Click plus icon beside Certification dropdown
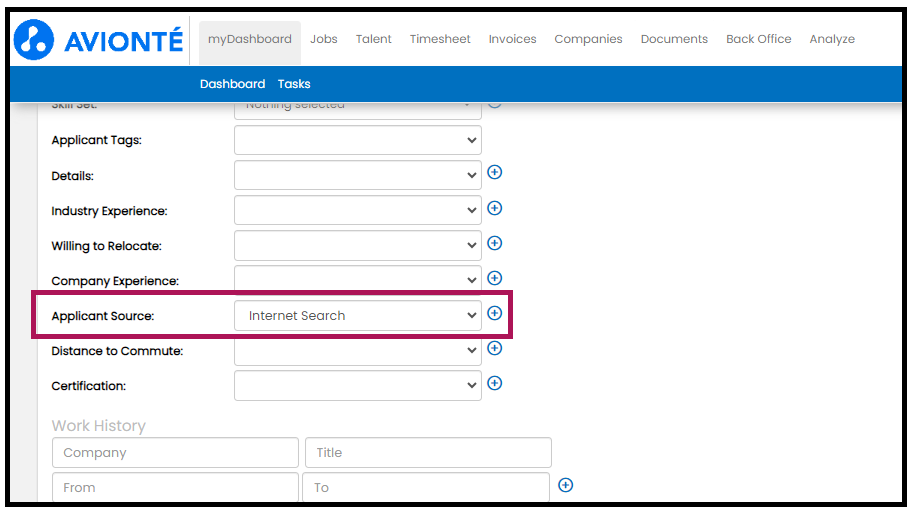The height and width of the screenshot is (513, 913). click(494, 383)
